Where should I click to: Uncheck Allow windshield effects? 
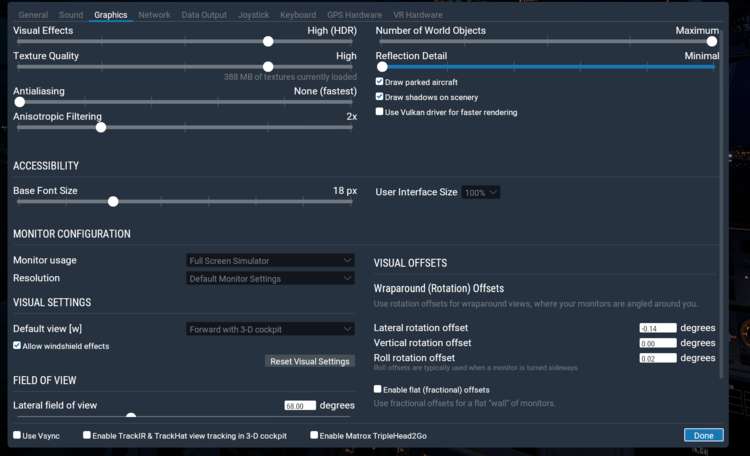pos(17,346)
